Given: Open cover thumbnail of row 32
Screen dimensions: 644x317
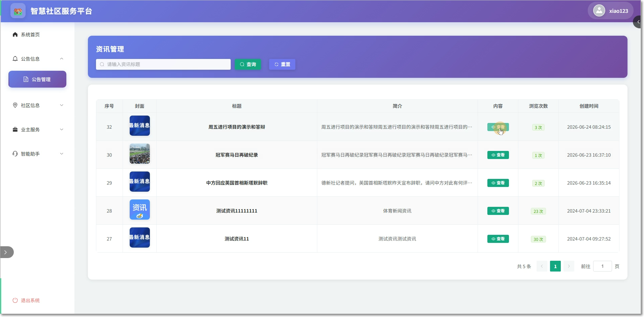Looking at the screenshot, I should click(140, 126).
